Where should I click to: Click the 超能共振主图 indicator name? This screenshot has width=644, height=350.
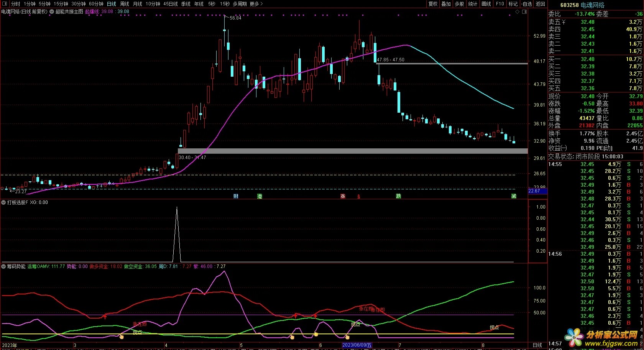[69, 12]
